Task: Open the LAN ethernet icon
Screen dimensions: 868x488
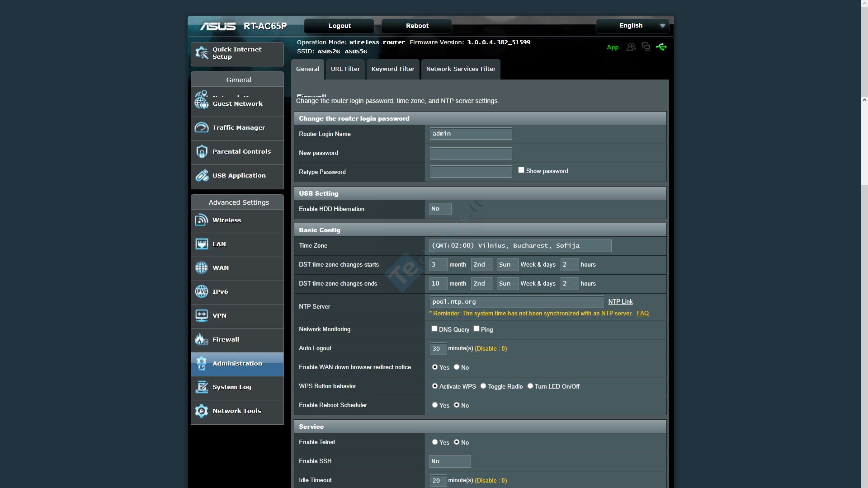Action: click(202, 244)
